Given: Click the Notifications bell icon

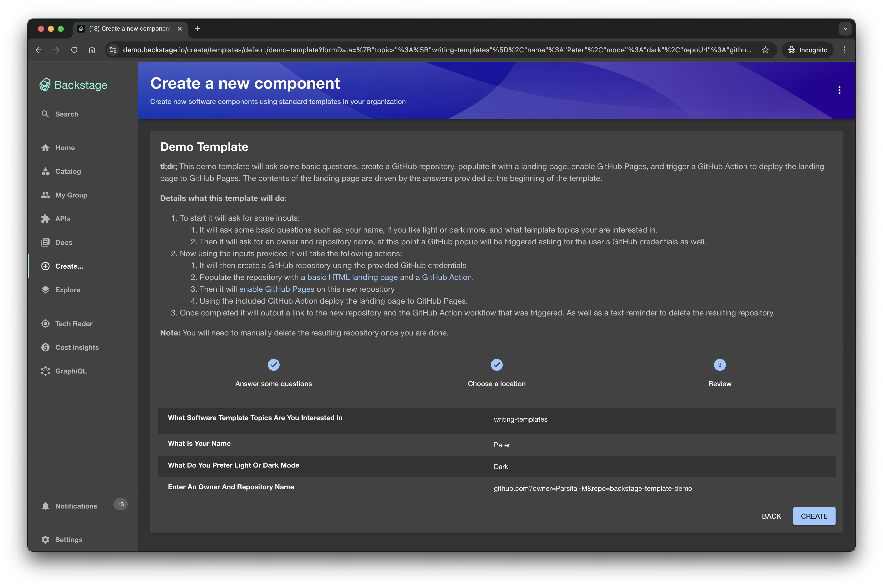Looking at the screenshot, I should pos(45,506).
